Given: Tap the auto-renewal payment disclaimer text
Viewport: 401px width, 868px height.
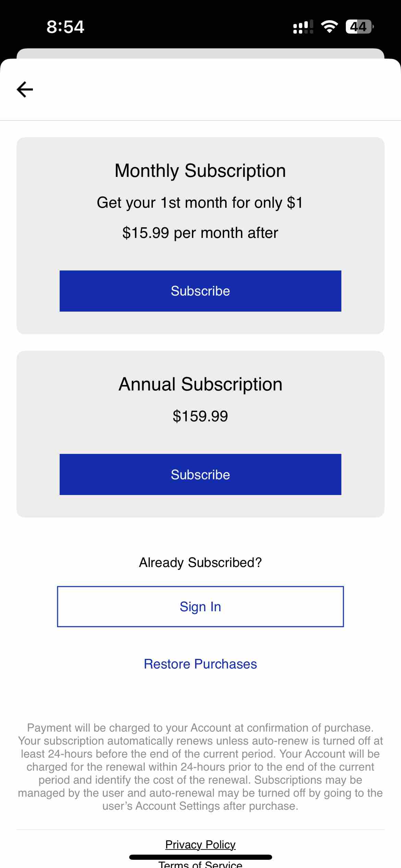Looking at the screenshot, I should pyautogui.click(x=200, y=767).
